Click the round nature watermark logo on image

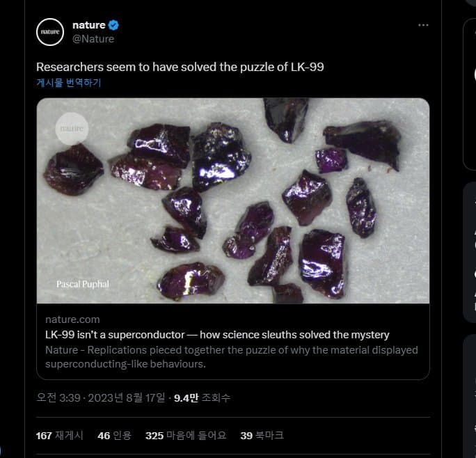coord(71,128)
